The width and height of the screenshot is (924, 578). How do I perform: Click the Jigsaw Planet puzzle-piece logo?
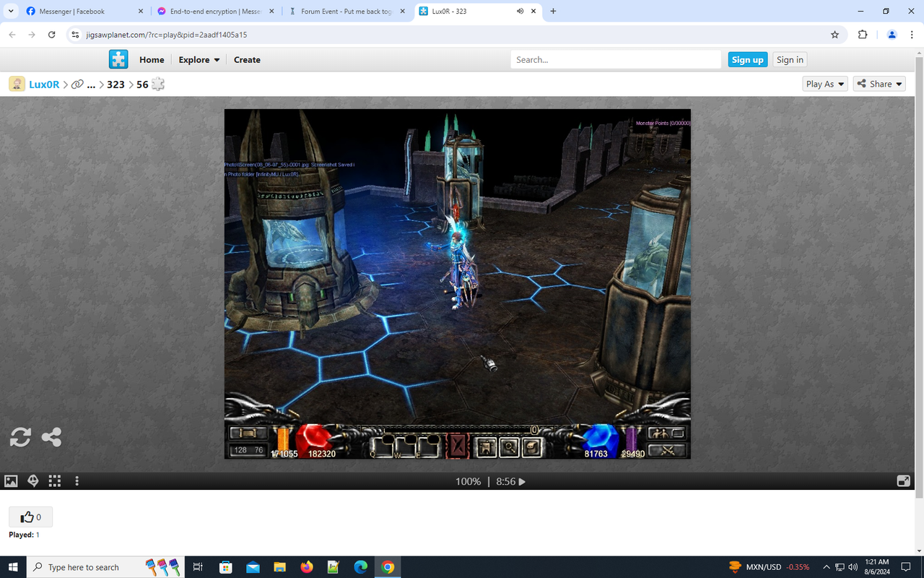click(118, 59)
